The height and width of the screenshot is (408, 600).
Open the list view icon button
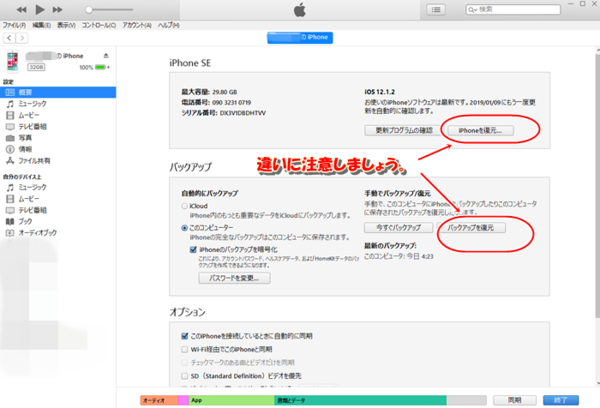436,10
